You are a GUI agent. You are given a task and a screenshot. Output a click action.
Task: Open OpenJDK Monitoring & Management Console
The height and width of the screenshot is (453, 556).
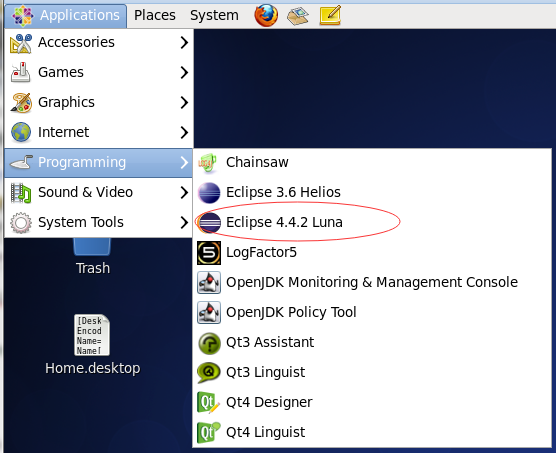(372, 283)
